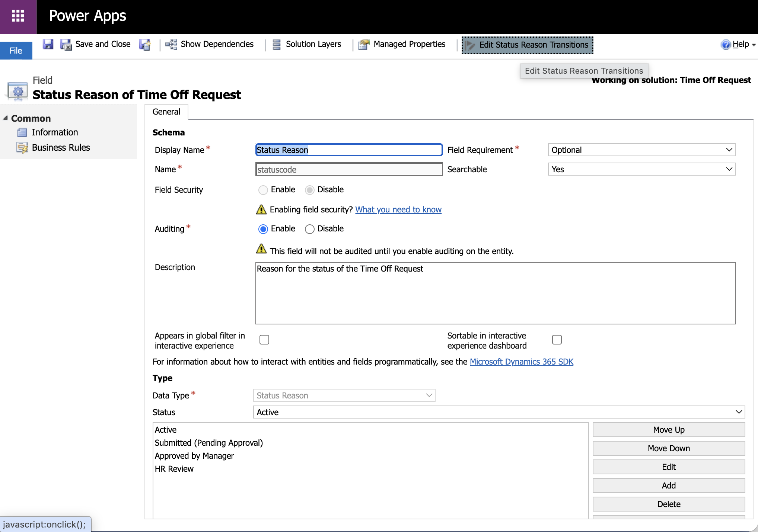Open Information in the Common section

[x=55, y=132]
